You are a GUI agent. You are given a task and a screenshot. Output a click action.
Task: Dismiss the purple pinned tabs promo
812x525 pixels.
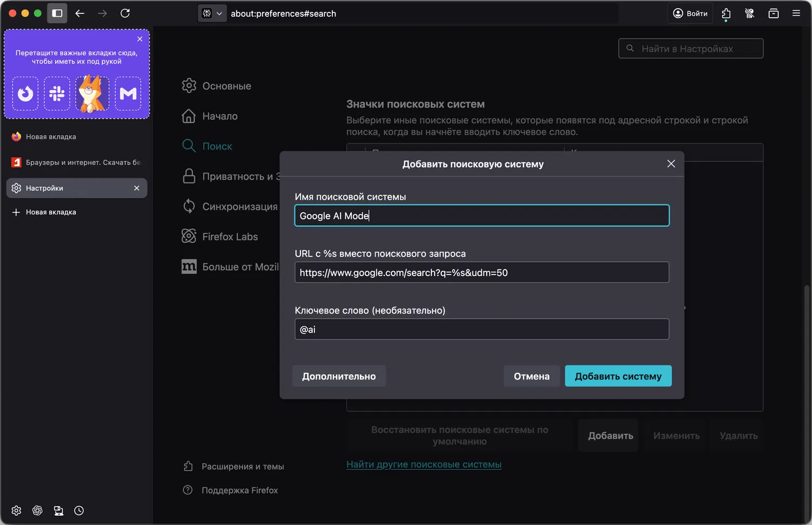coord(140,39)
